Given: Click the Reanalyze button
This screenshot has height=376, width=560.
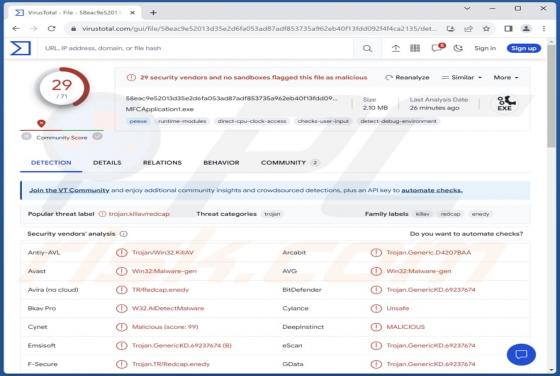Looking at the screenshot, I should (407, 77).
